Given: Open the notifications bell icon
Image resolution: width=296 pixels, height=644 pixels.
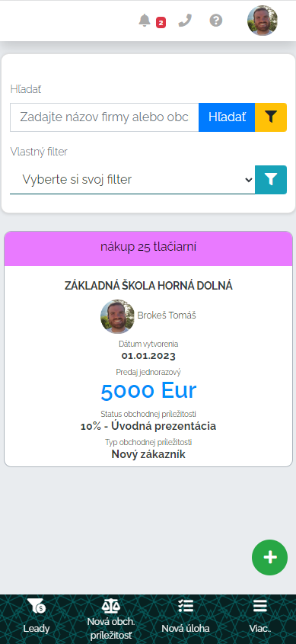Looking at the screenshot, I should (145, 20).
